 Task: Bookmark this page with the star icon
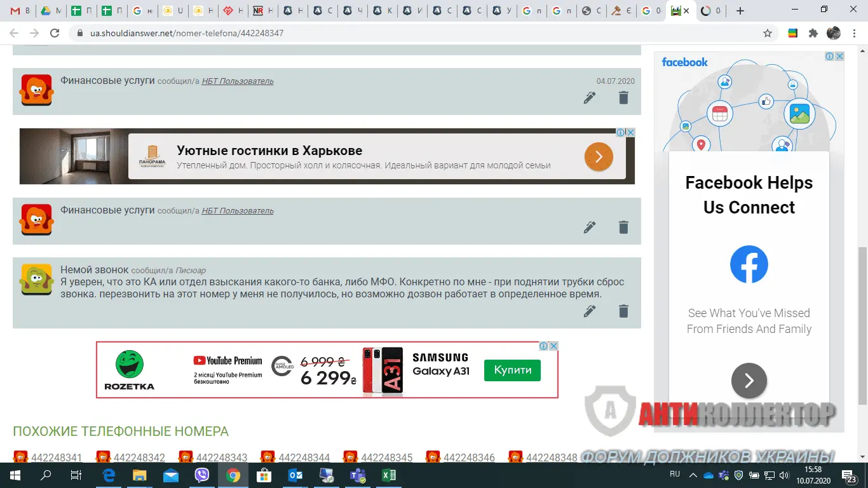click(x=768, y=33)
